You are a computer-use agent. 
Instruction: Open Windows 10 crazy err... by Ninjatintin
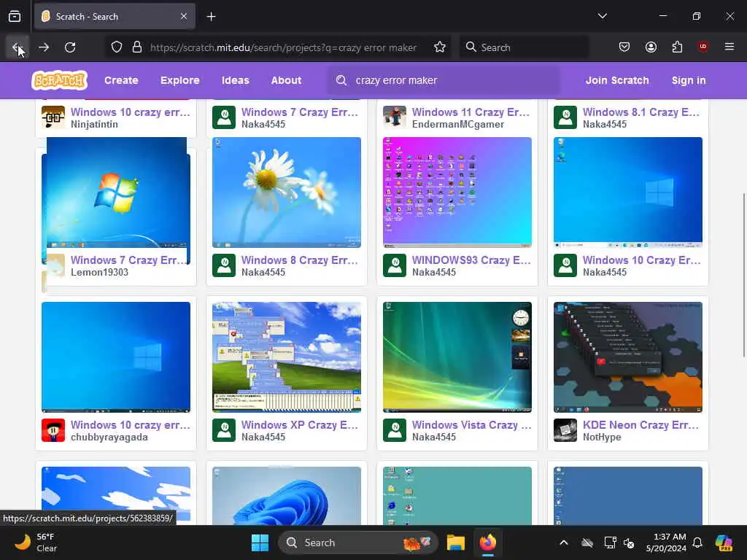click(130, 112)
